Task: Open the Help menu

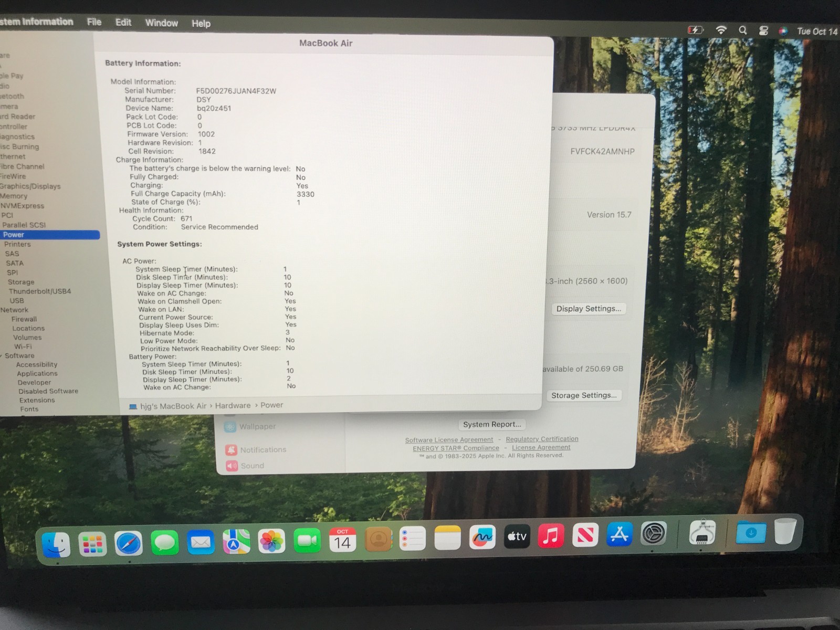Action: [201, 24]
